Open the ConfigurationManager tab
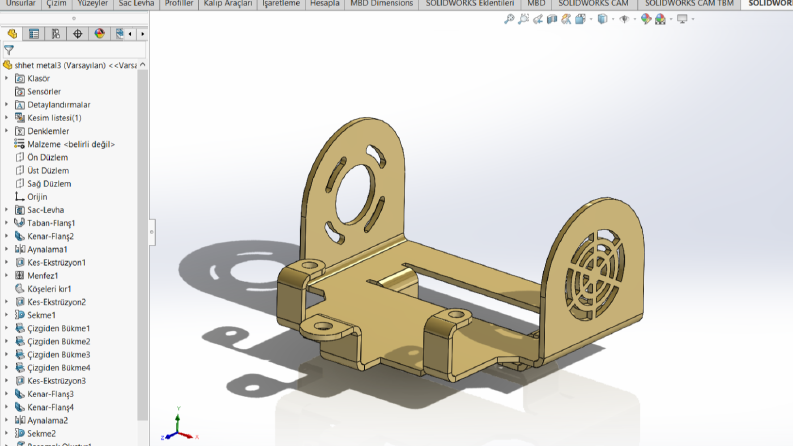The width and height of the screenshot is (793, 446). point(56,34)
